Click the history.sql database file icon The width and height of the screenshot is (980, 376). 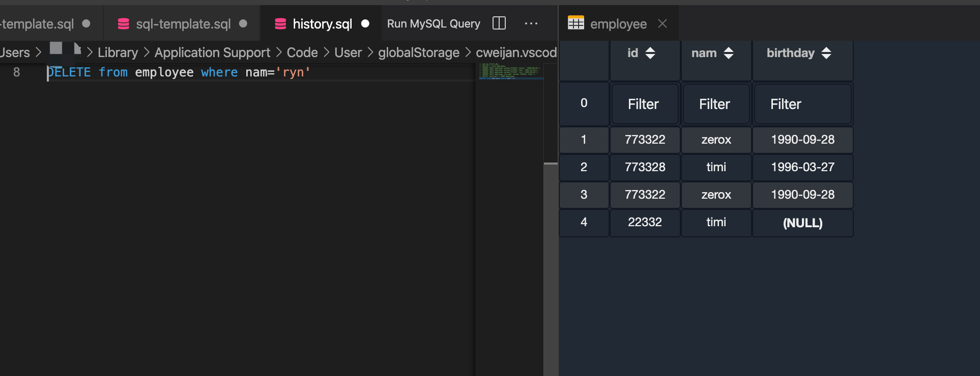[x=280, y=24]
